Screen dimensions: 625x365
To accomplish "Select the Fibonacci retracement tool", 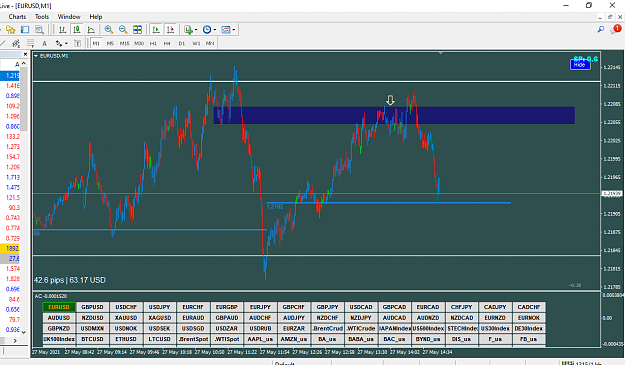I will (30, 43).
